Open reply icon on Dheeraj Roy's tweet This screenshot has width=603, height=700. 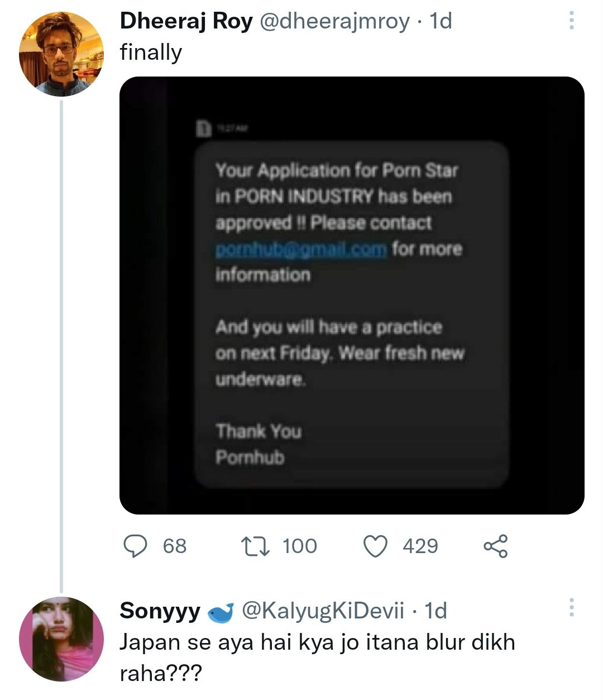point(135,546)
